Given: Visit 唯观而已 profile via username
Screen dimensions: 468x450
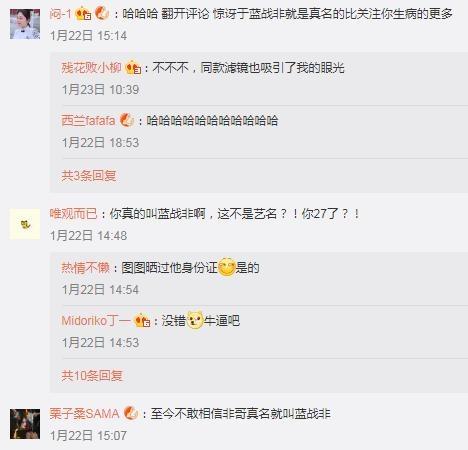Looking at the screenshot, I should [74, 214].
